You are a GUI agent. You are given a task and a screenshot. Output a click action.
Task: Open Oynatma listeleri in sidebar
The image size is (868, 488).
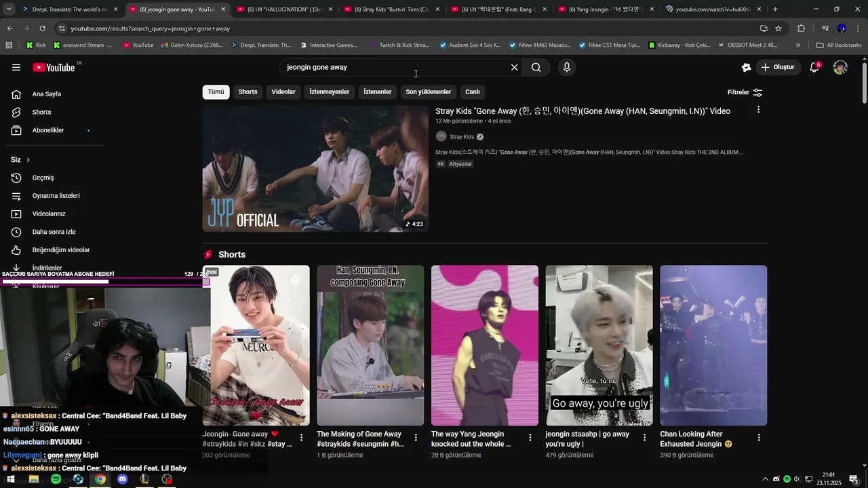click(x=56, y=196)
